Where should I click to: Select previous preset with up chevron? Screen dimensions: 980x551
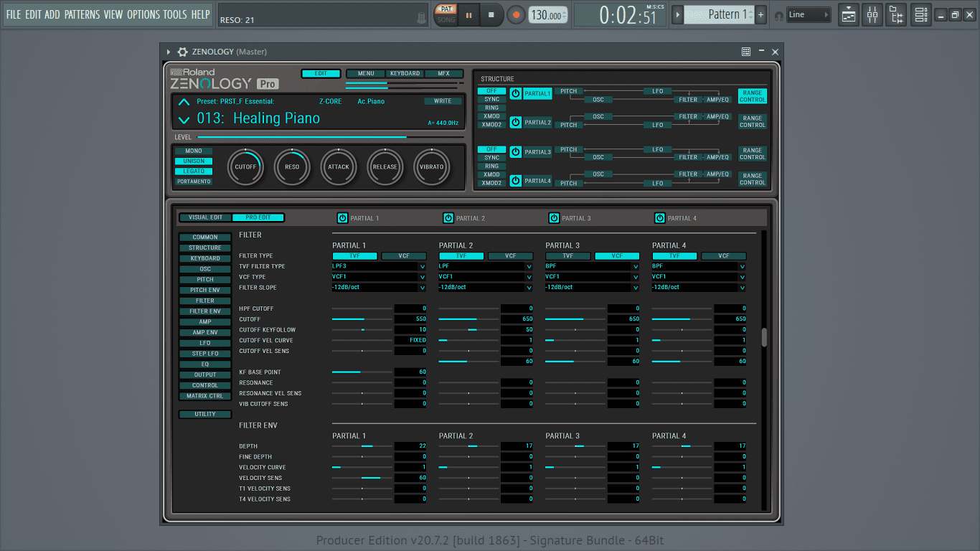[x=184, y=102]
